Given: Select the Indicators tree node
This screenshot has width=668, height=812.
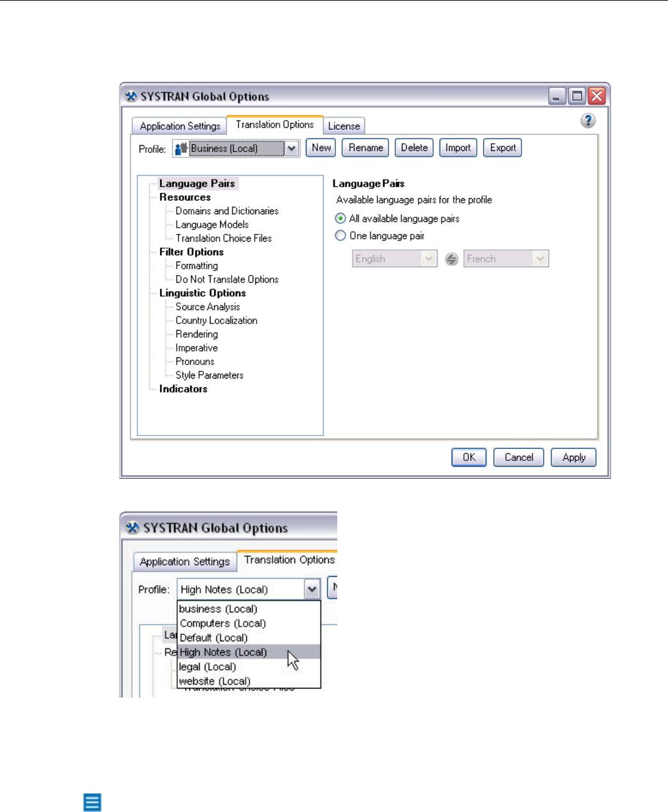Looking at the screenshot, I should (x=183, y=389).
